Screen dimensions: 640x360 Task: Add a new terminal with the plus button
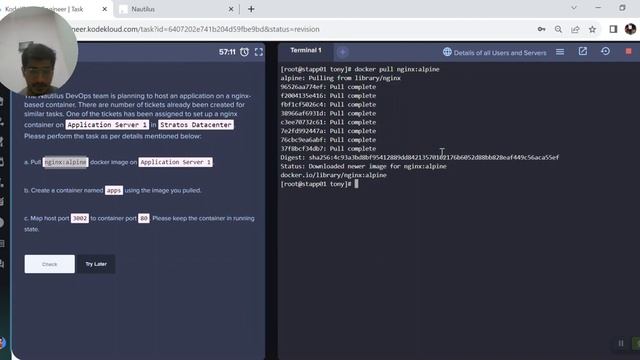[x=343, y=52]
